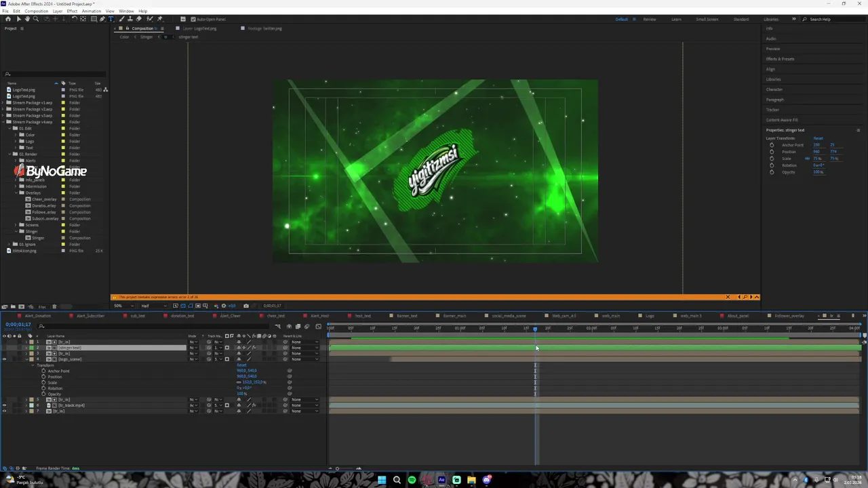Collapse the Overlays folder in Project

pos(16,192)
